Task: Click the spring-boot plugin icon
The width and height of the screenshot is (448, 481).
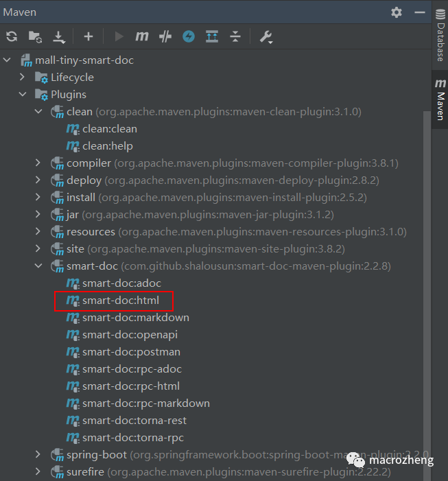Action: [x=58, y=455]
